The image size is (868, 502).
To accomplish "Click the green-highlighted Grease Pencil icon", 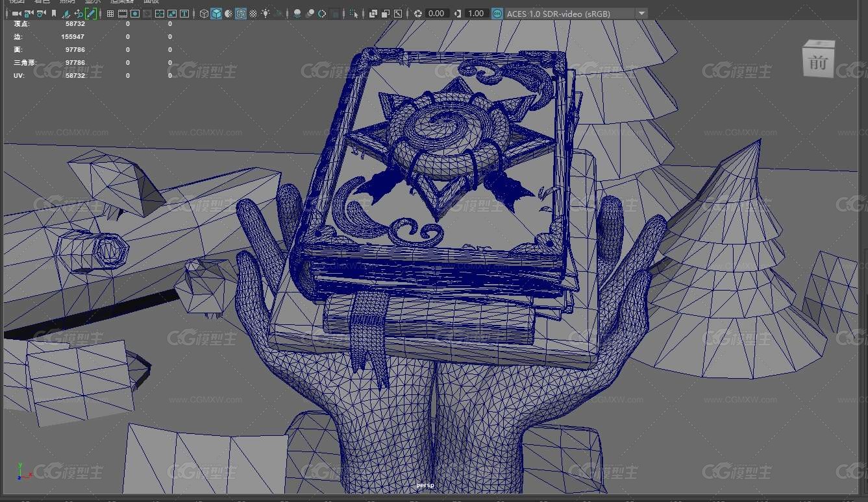I will pos(91,14).
